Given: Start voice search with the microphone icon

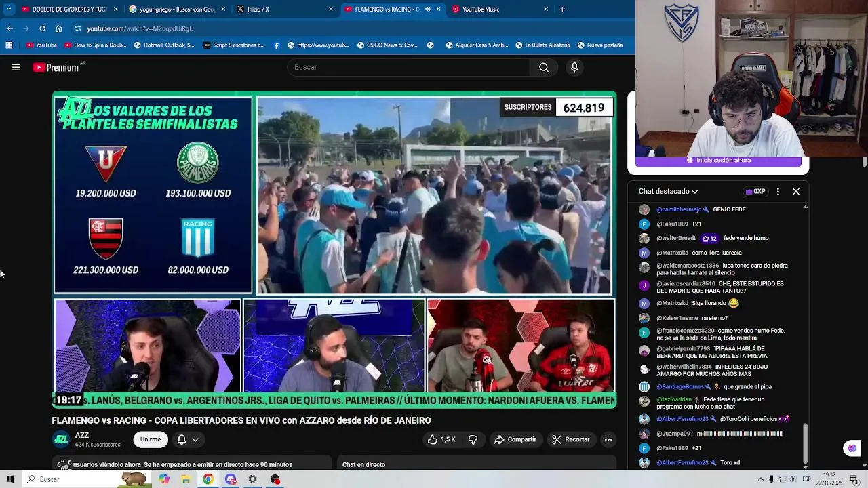Looking at the screenshot, I should (x=574, y=67).
